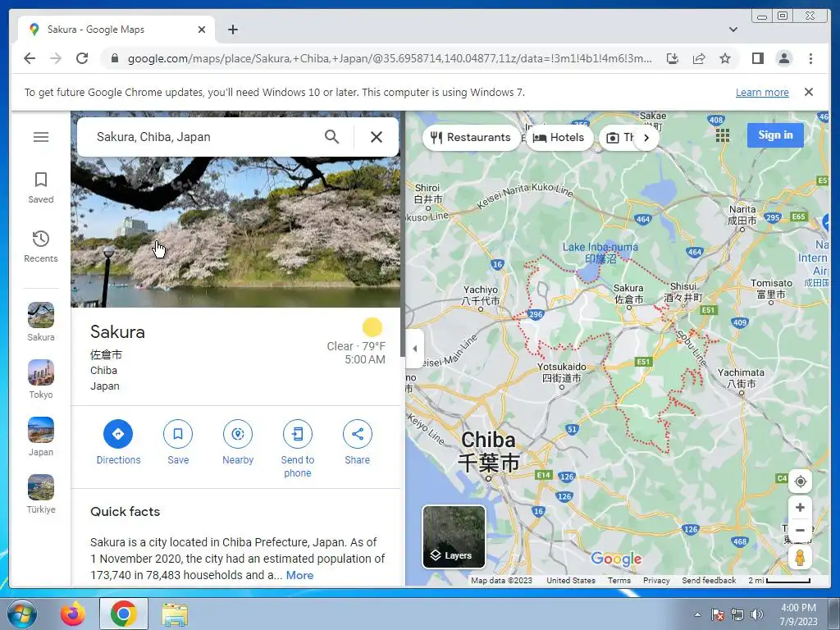This screenshot has height=630, width=840.
Task: Filter map by Restaurants
Action: coord(471,138)
